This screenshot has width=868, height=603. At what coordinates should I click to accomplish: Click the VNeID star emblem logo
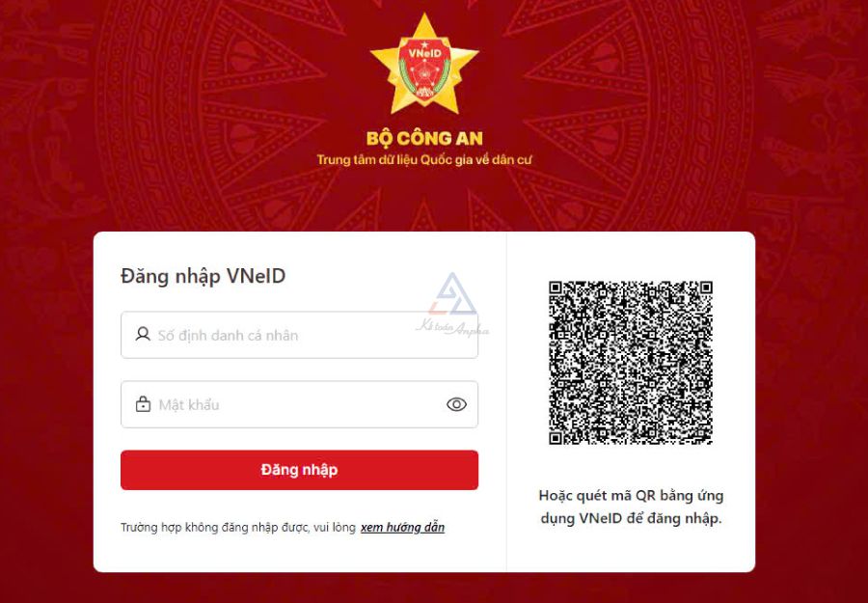[424, 66]
